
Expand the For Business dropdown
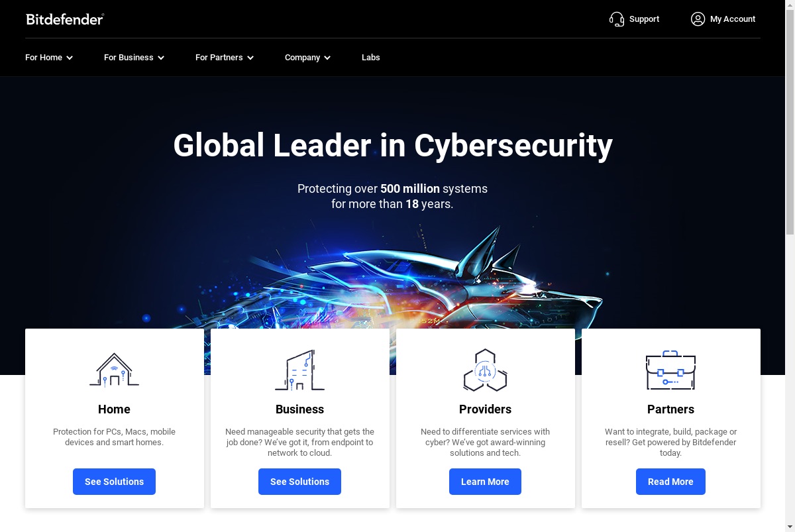pyautogui.click(x=134, y=58)
